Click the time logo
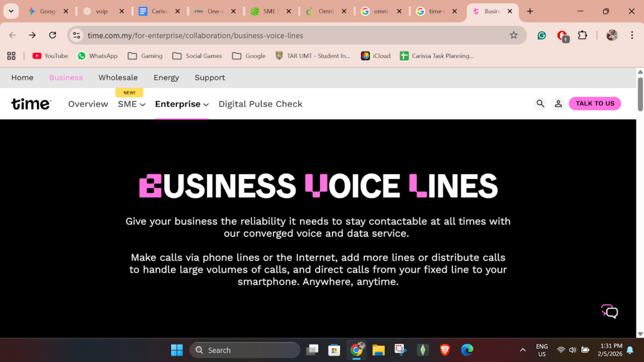644x362 pixels. tap(31, 104)
